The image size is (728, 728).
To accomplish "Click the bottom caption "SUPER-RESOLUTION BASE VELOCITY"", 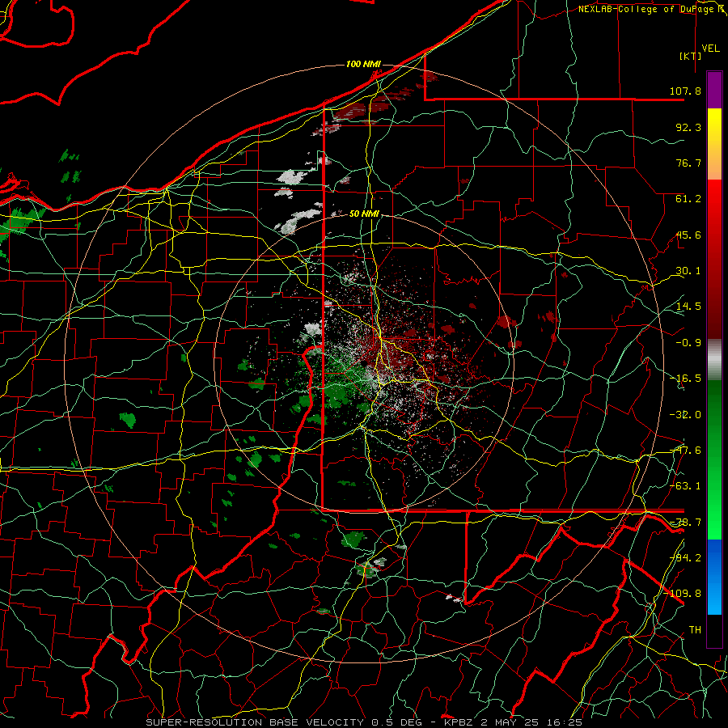I will coord(255,722).
